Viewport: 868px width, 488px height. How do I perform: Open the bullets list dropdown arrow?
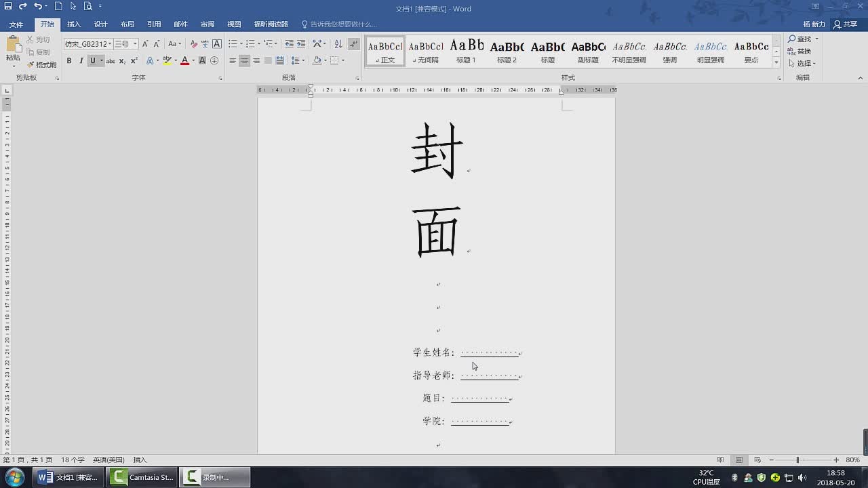[241, 43]
